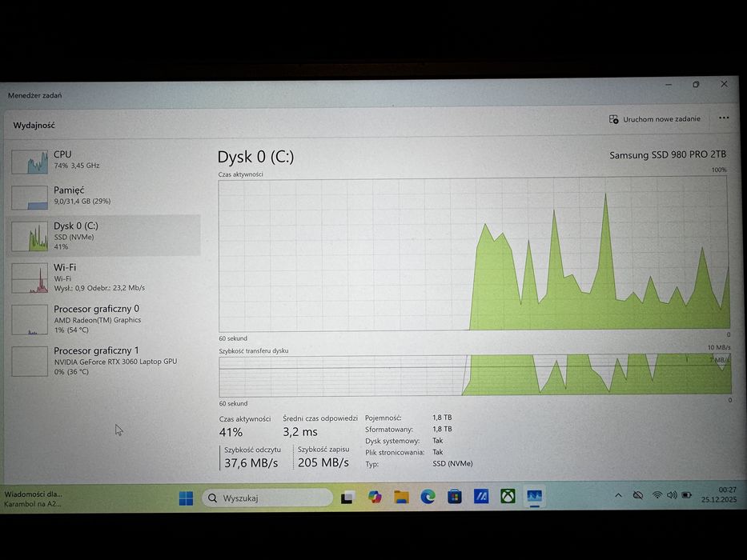Image resolution: width=747 pixels, height=560 pixels.
Task: Click the Plik stronicowania Tak value
Action: (438, 452)
